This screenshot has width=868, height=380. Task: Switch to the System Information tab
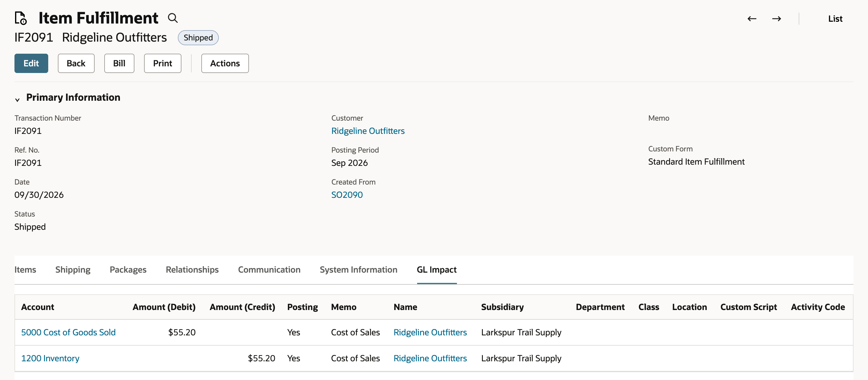click(x=359, y=269)
